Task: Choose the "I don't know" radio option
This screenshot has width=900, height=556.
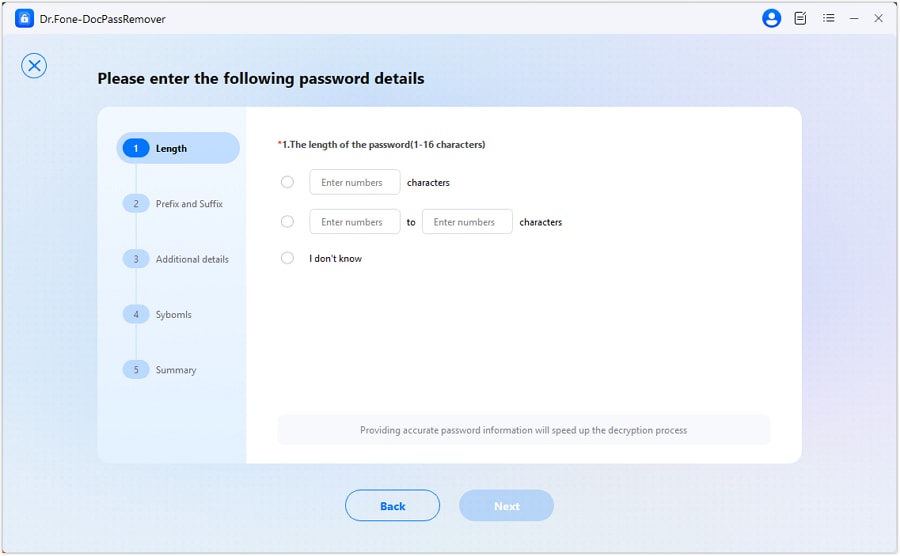Action: 288,258
